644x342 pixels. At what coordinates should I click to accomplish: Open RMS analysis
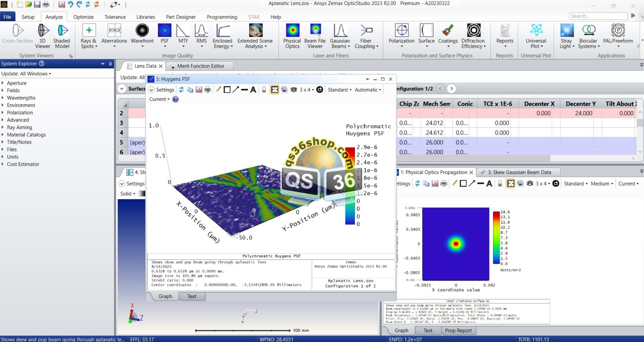pos(201,36)
